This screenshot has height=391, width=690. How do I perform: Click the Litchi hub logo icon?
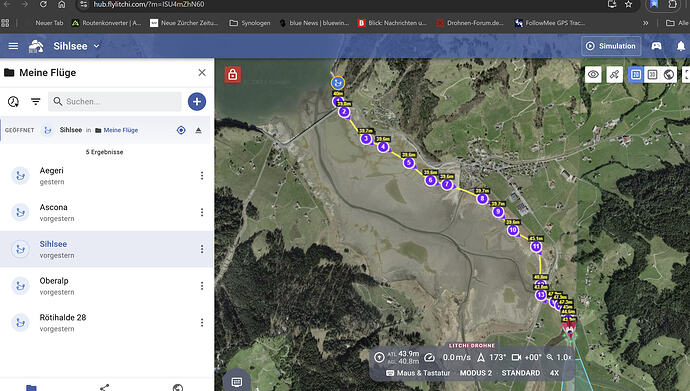coord(36,46)
